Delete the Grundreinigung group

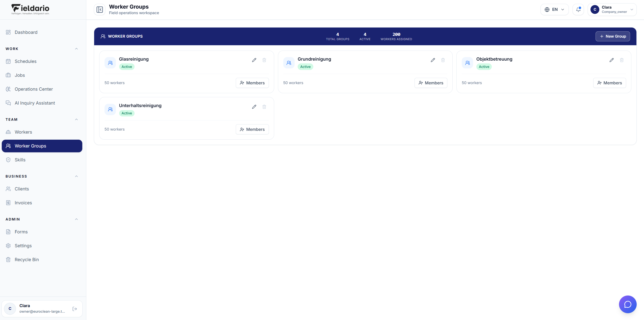coord(443,60)
